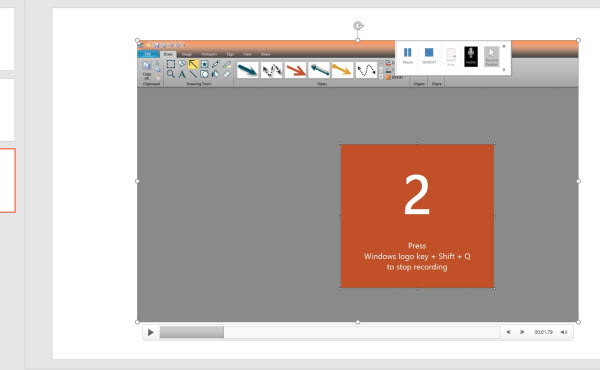Step the video back 0.25 seconds
The width and height of the screenshot is (600, 370).
coord(508,332)
